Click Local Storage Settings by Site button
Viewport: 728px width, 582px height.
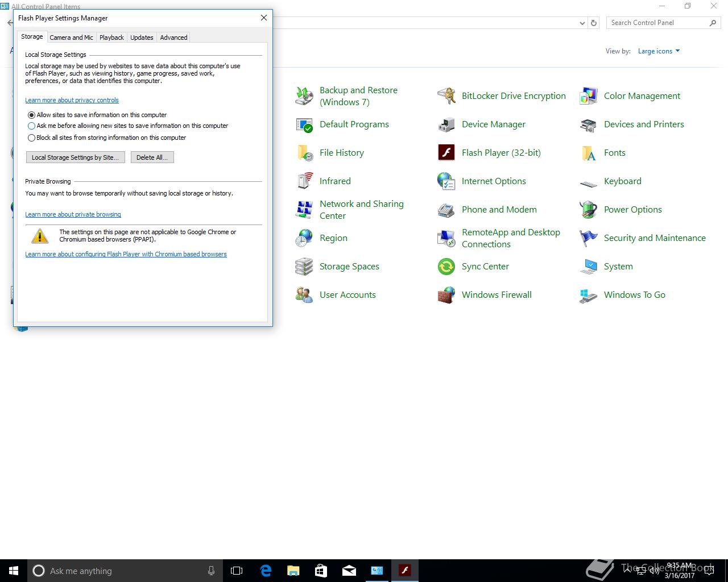tap(76, 157)
